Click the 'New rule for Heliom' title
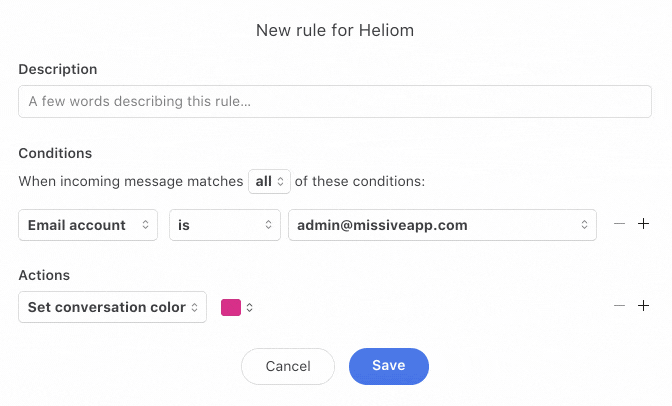The height and width of the screenshot is (406, 672). click(335, 30)
